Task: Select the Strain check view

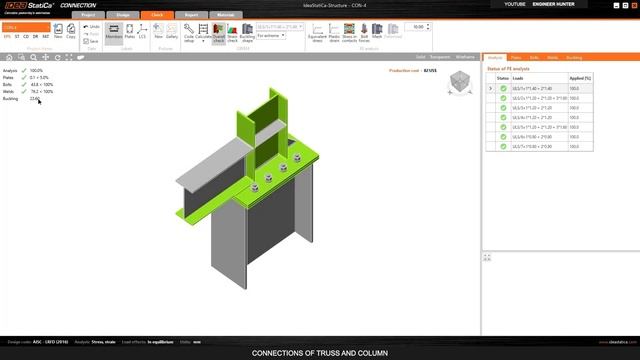Action: pos(232,33)
